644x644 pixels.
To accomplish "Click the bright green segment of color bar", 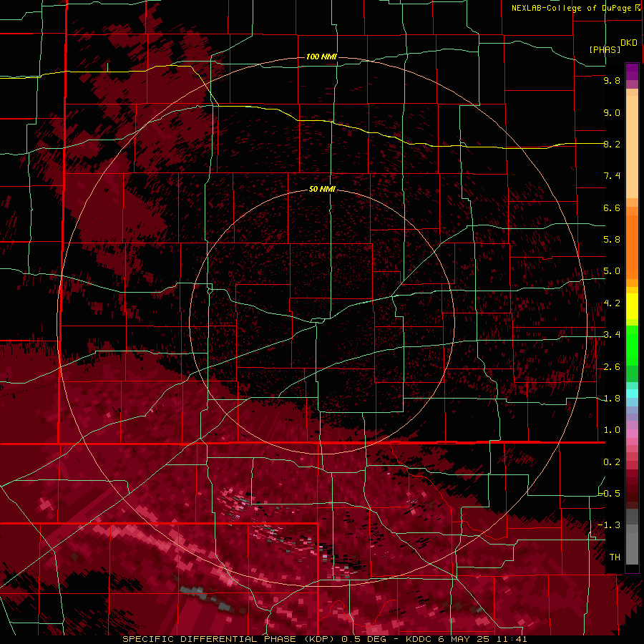I will (632, 345).
